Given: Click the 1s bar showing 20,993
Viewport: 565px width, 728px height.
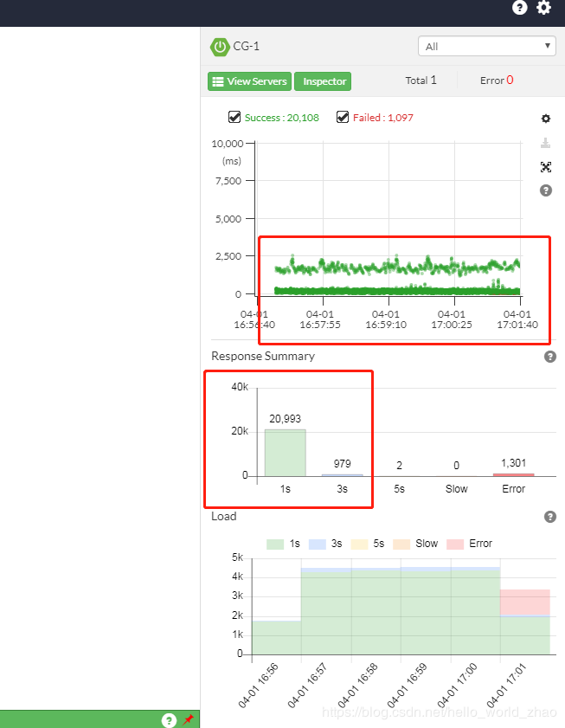Looking at the screenshot, I should [x=285, y=453].
